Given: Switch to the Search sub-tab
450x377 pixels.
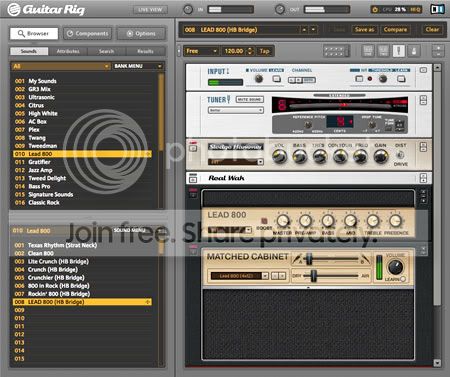Looking at the screenshot, I should click(107, 51).
